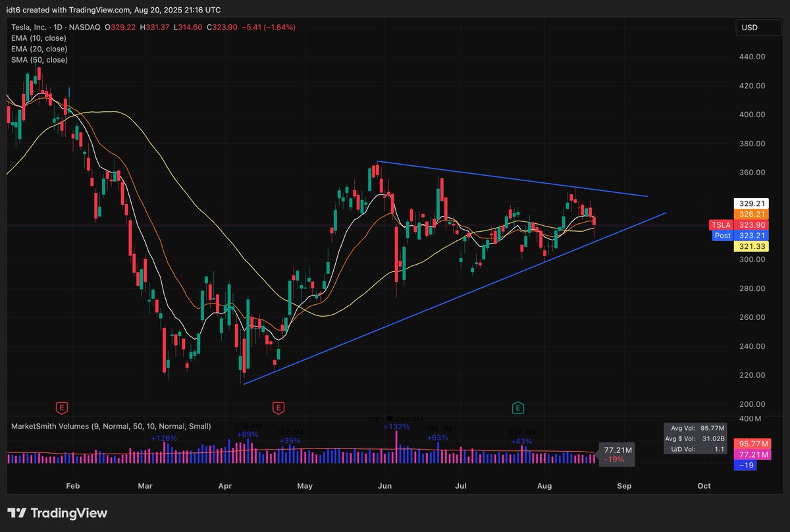Viewport: 790px width, 532px height.
Task: Click the yellow 321.33 price label
Action: click(751, 246)
